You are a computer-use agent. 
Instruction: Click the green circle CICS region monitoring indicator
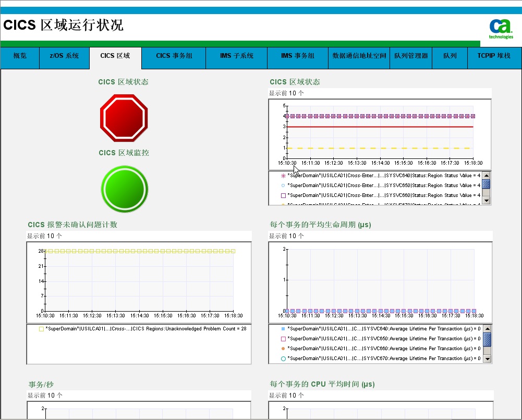pos(124,189)
